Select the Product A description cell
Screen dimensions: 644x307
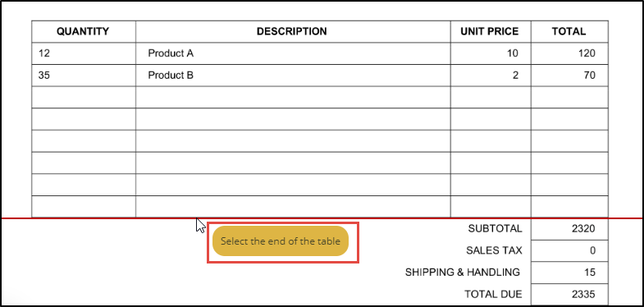(293, 53)
